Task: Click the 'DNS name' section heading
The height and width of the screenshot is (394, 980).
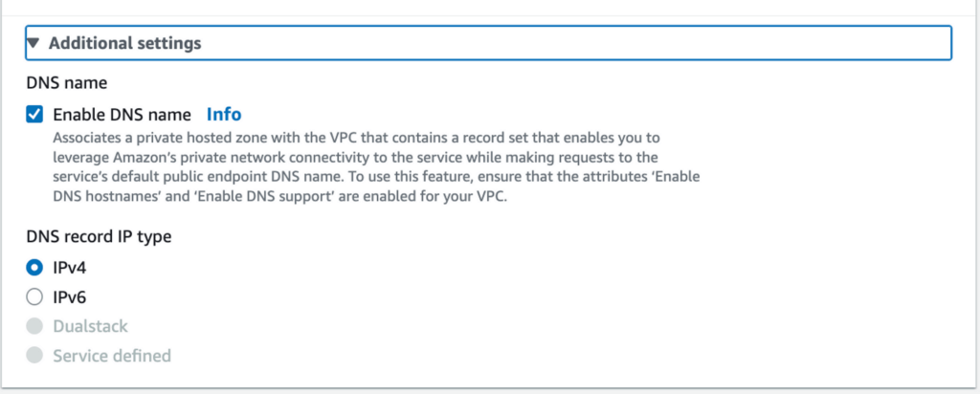Action: (x=66, y=83)
